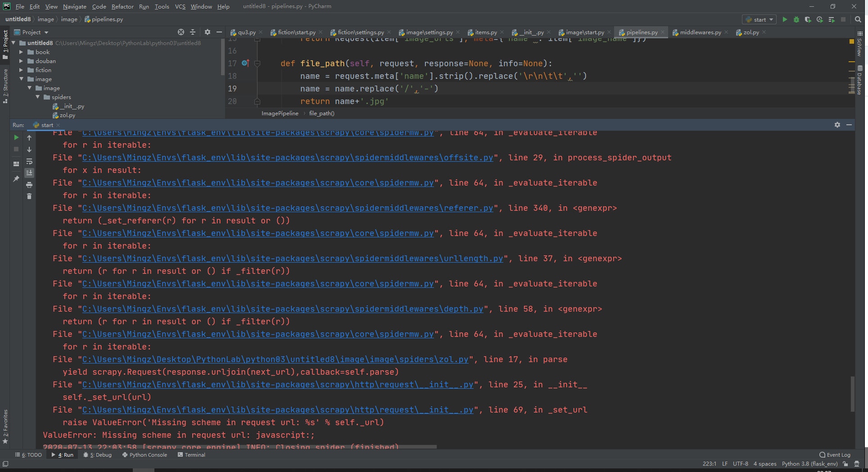This screenshot has height=472, width=868.
Task: Open the Terminal tool window
Action: point(191,455)
